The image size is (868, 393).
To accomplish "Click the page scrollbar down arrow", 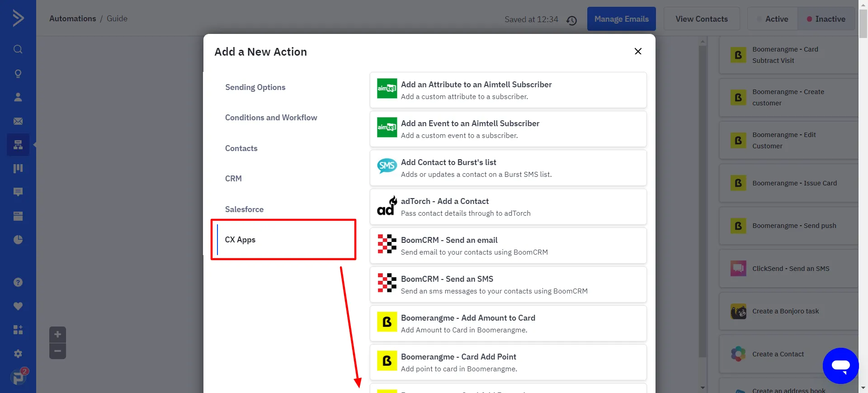I will [863, 388].
